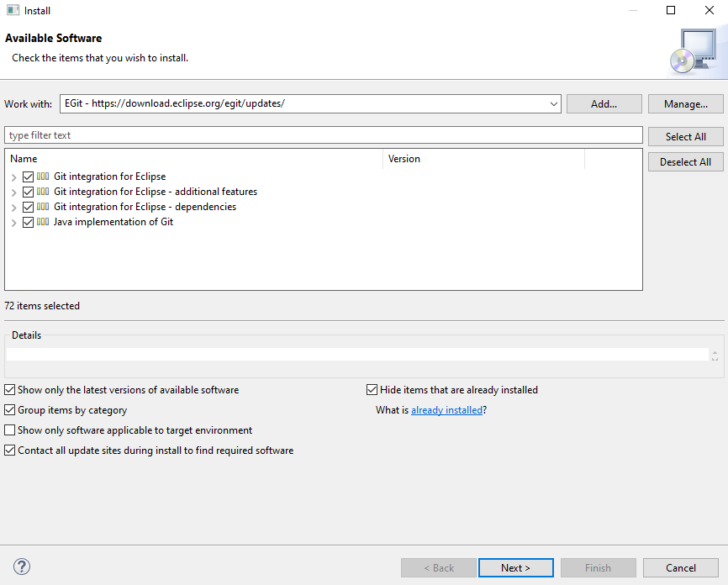Click the Details text area
728x585 pixels.
357,354
